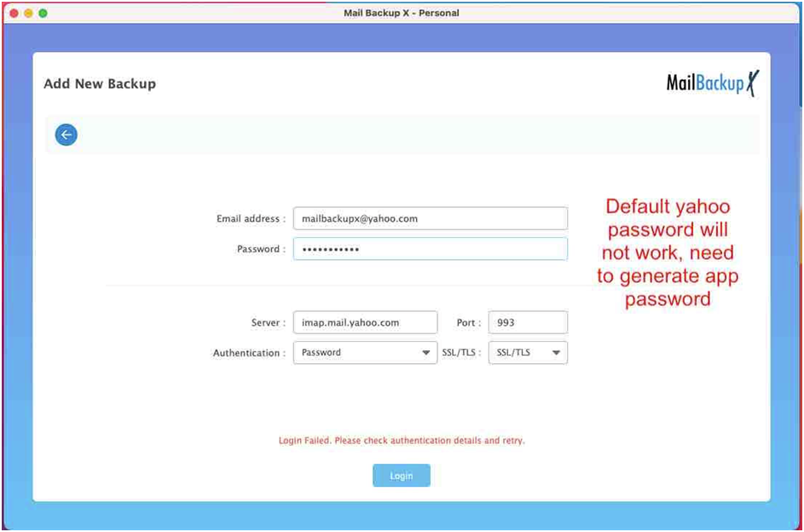This screenshot has height=532, width=804.
Task: Edit the Server field imap.mail.yahoo.com
Action: [x=365, y=322]
